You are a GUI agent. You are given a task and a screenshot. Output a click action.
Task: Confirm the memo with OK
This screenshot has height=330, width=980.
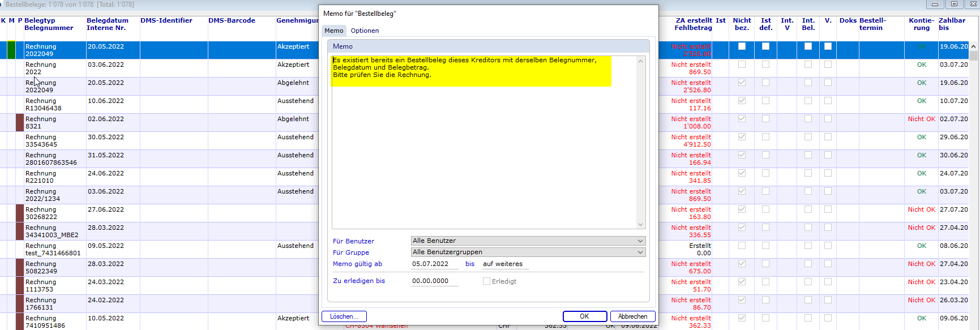(584, 316)
